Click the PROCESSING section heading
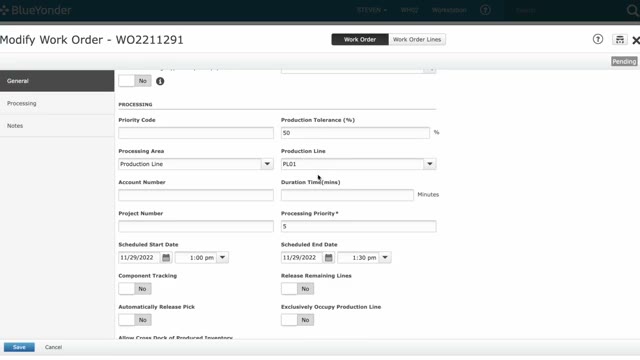Viewport: 640px width, 360px height. click(x=135, y=104)
